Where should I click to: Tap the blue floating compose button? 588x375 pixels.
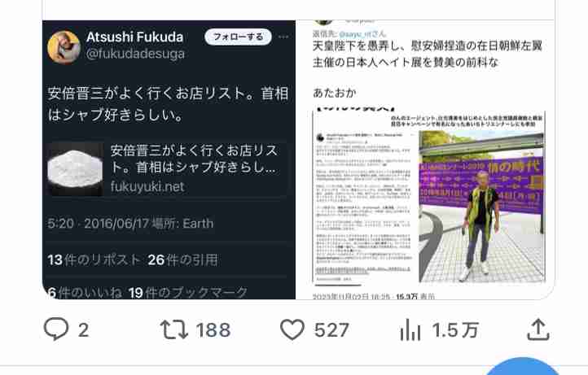(522, 366)
